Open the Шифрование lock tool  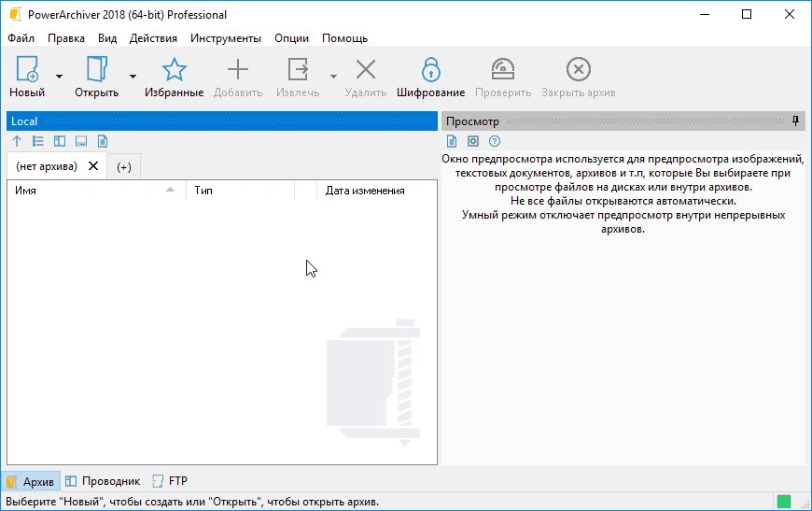431,69
